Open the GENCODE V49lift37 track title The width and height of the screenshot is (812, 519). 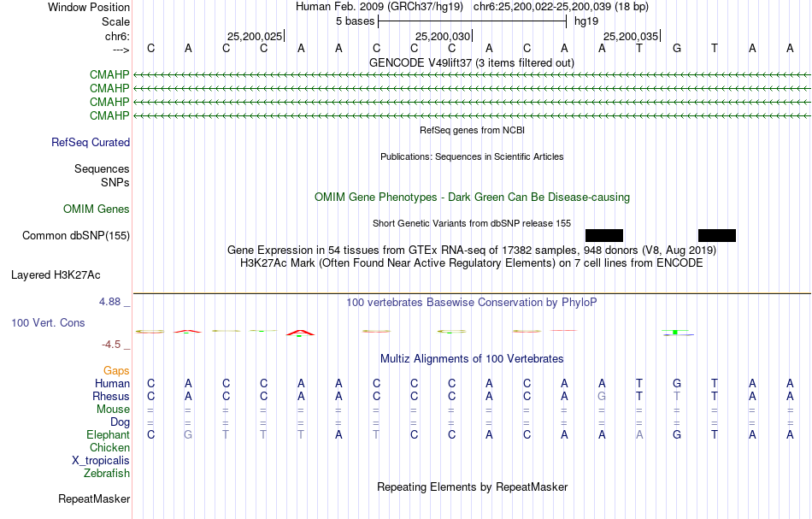pos(471,63)
